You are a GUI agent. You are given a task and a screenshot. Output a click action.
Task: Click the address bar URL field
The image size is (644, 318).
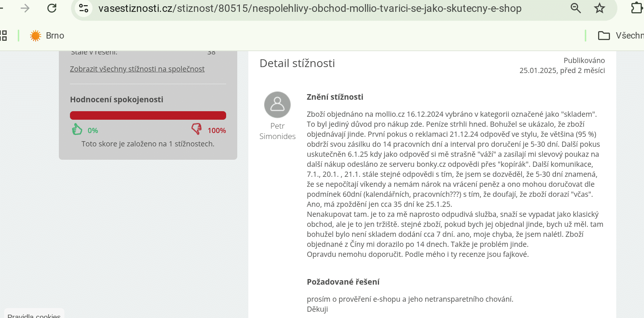(x=310, y=8)
